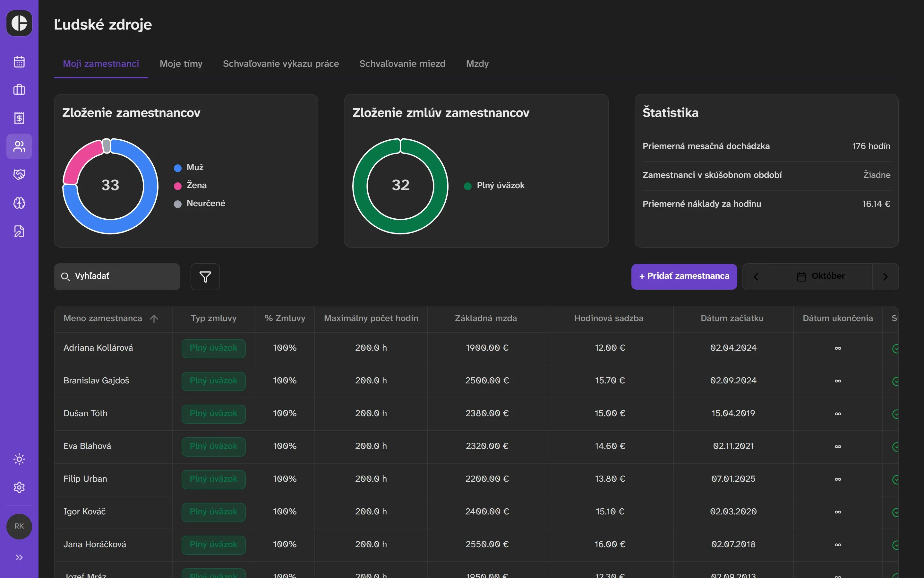
Task: Click 2400.00 € salary cell
Action: click(487, 512)
